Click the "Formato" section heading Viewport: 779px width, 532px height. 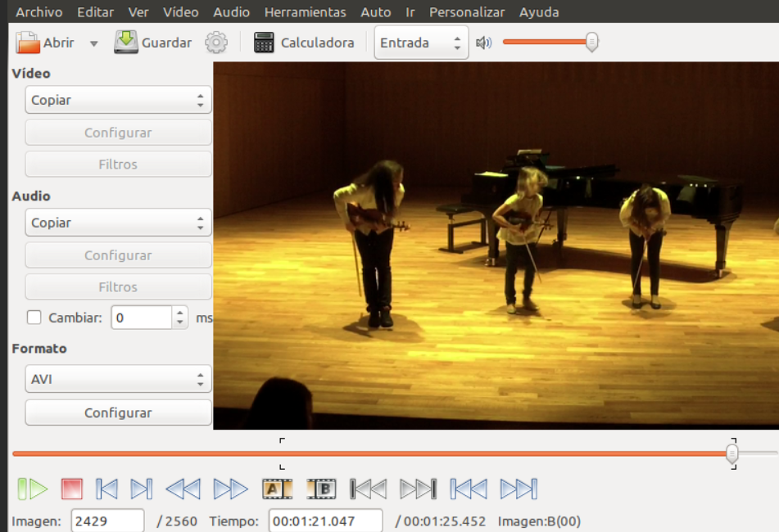[39, 349]
